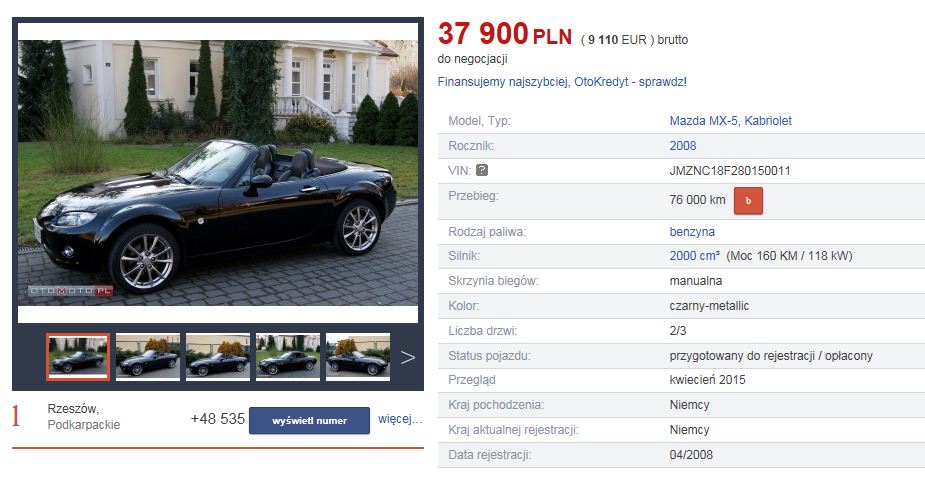Open the fifth car thumbnail
This screenshot has width=925, height=486.
[358, 357]
